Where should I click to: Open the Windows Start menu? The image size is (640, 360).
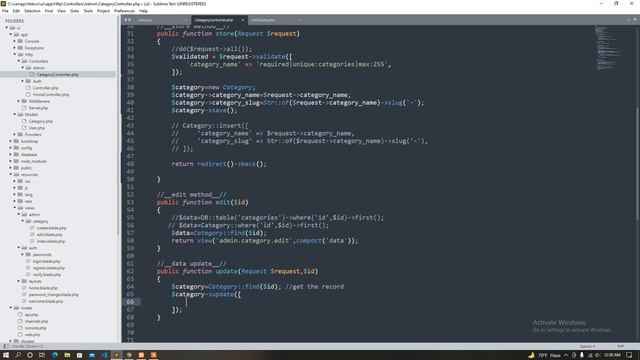[x=6, y=355]
